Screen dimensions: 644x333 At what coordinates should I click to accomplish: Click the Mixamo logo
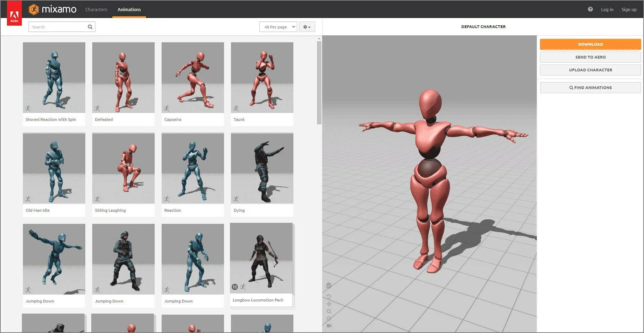click(x=52, y=9)
